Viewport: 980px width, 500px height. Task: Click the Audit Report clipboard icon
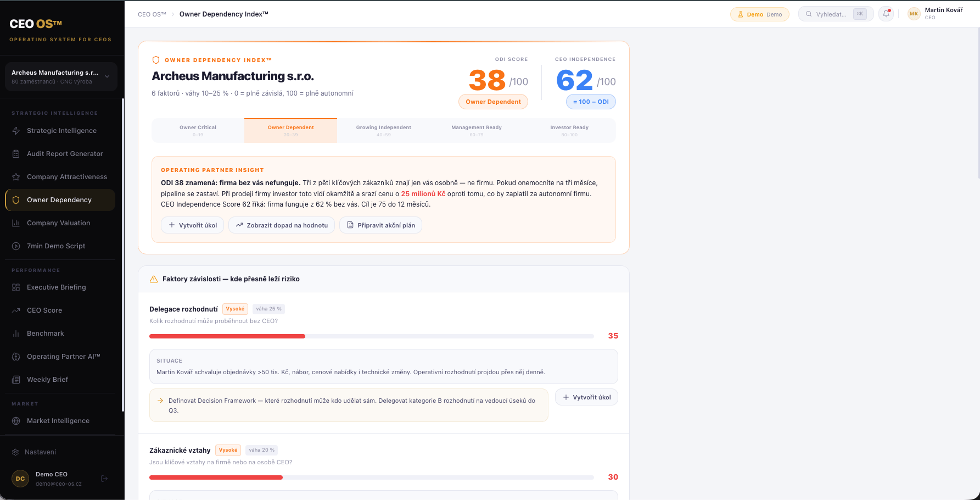point(16,154)
